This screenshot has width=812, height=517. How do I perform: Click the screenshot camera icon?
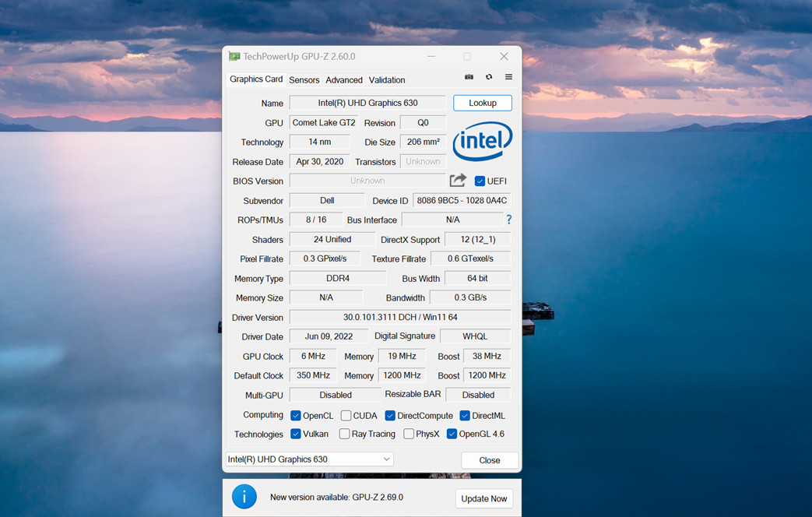tap(469, 76)
